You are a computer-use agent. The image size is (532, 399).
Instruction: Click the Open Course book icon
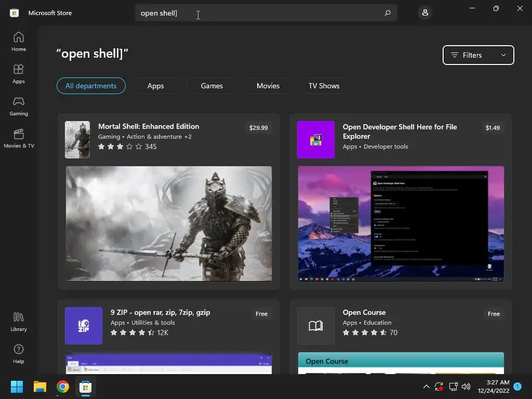point(315,325)
